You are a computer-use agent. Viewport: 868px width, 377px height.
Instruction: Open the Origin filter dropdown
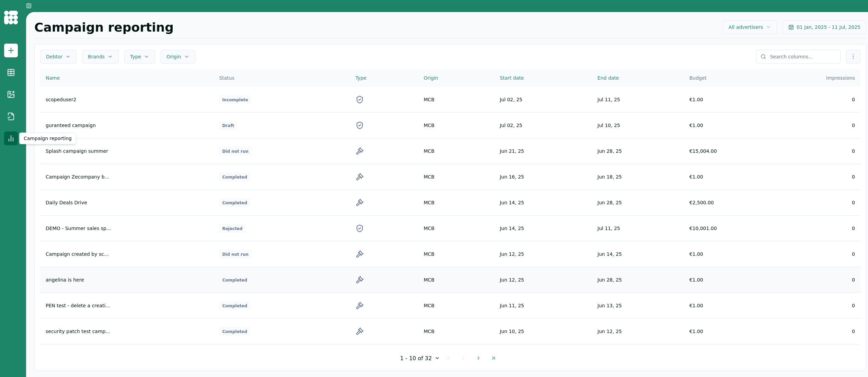[177, 57]
